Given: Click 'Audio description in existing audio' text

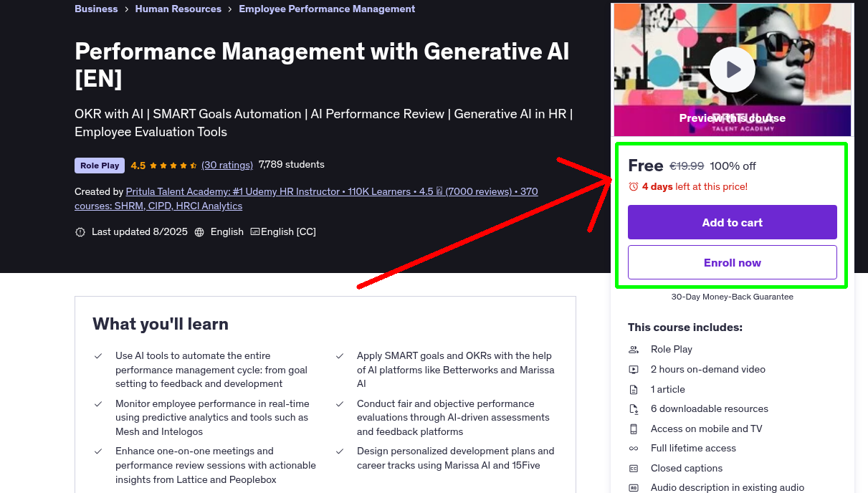Looking at the screenshot, I should 728,488.
